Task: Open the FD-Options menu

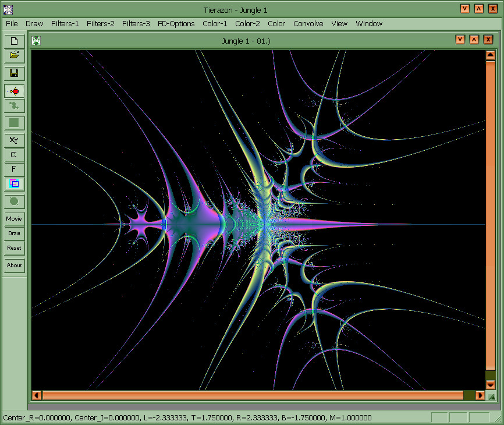Action: point(176,23)
